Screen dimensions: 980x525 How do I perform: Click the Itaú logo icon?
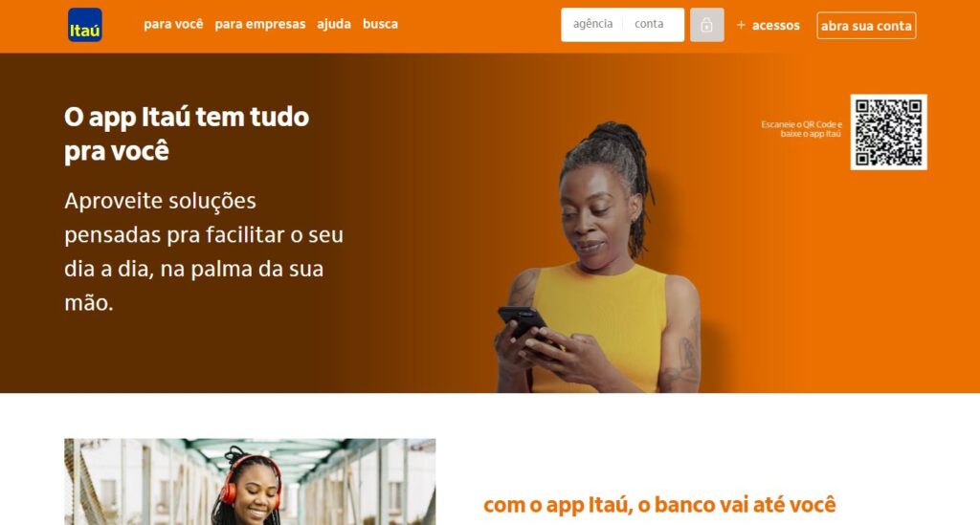(85, 25)
